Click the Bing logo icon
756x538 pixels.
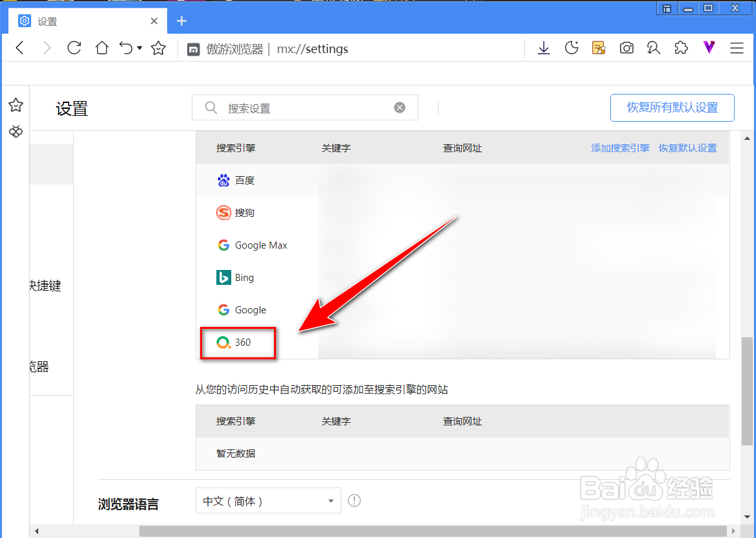point(223,277)
